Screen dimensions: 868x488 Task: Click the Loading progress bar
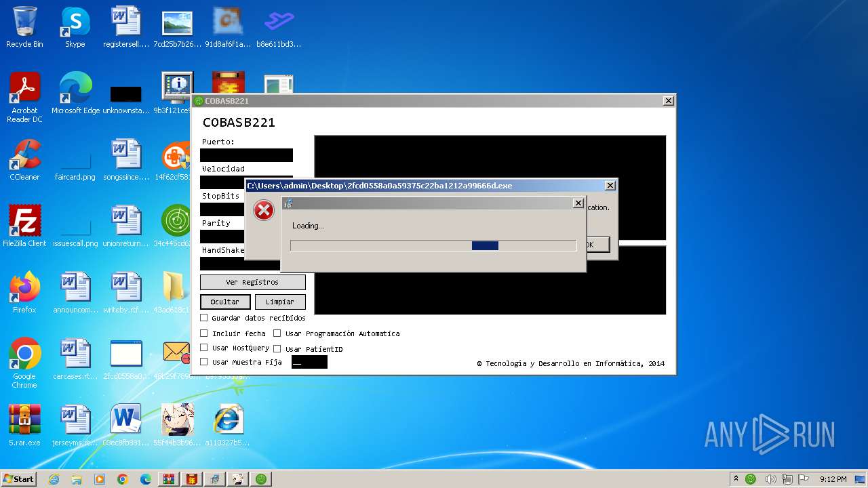[x=433, y=245]
